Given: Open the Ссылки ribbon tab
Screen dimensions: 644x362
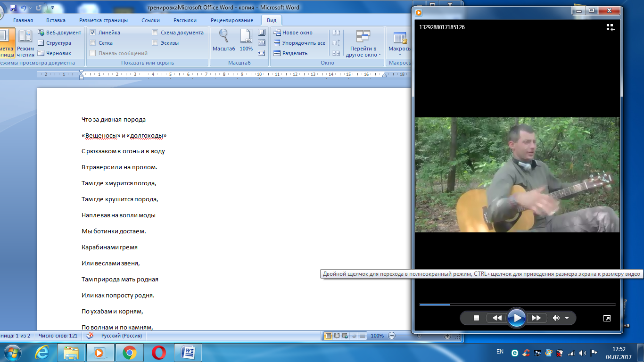Looking at the screenshot, I should [x=150, y=20].
